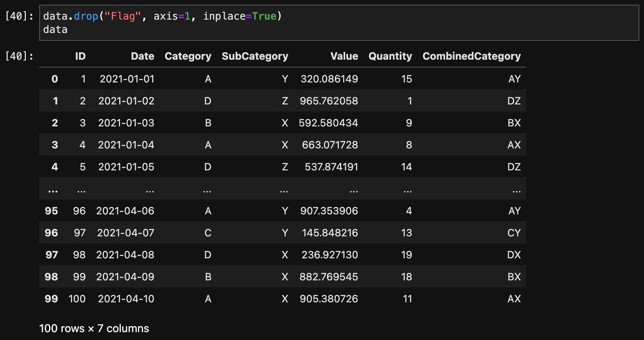
Task: Click value 905.380726
Action: [x=329, y=299]
